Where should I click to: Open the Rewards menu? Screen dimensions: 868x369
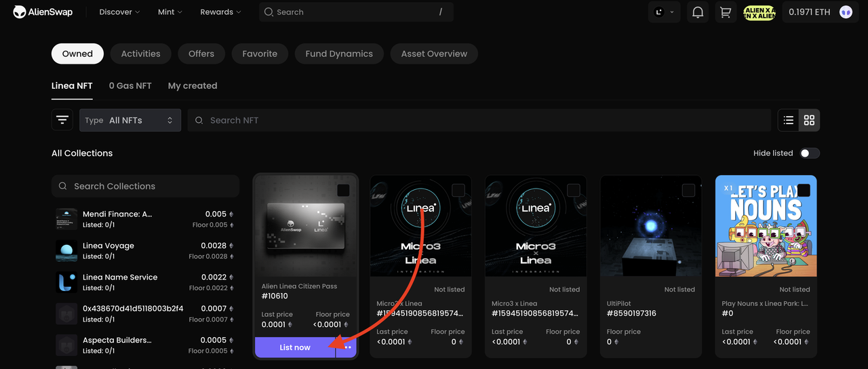click(220, 12)
